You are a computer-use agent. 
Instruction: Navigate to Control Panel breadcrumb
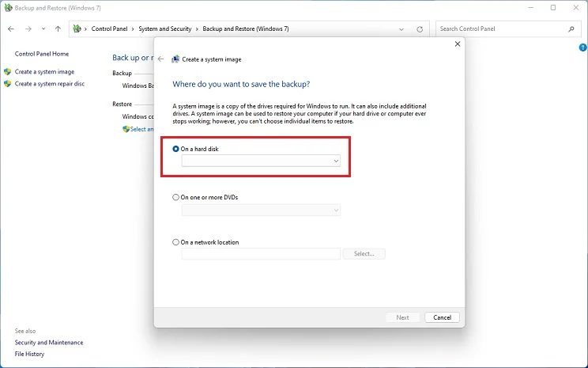[x=110, y=29]
